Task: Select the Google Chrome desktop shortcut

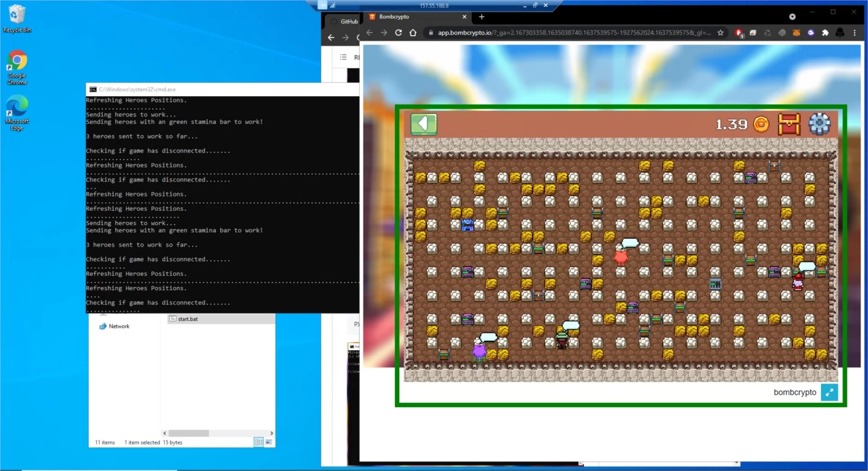Action: coord(17,67)
